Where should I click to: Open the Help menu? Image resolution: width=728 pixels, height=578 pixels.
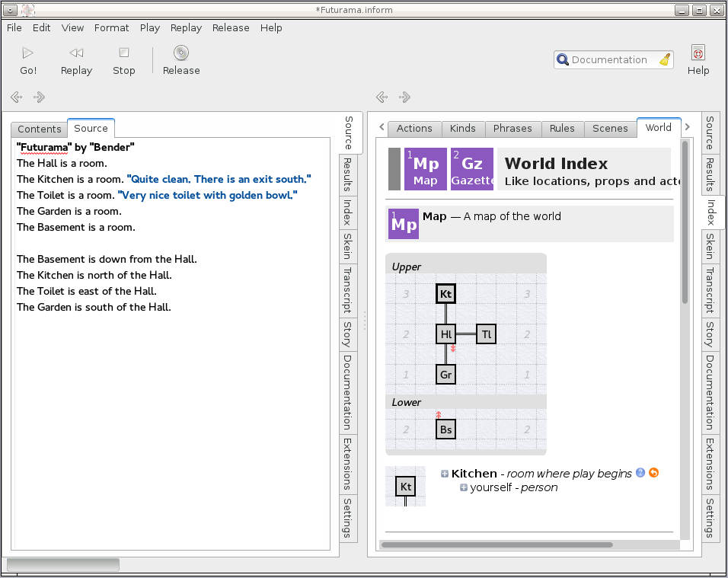271,28
